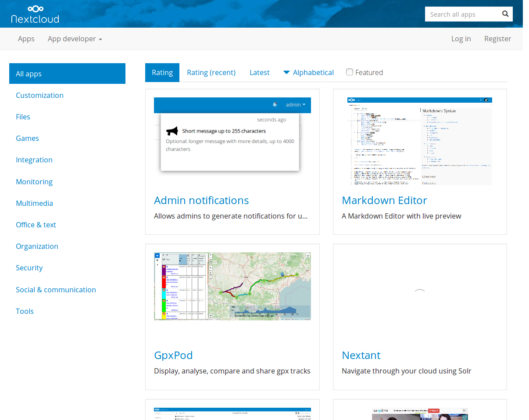Click 'Allows admins to generate notifications' description
The width and height of the screenshot is (529, 420).
231,216
